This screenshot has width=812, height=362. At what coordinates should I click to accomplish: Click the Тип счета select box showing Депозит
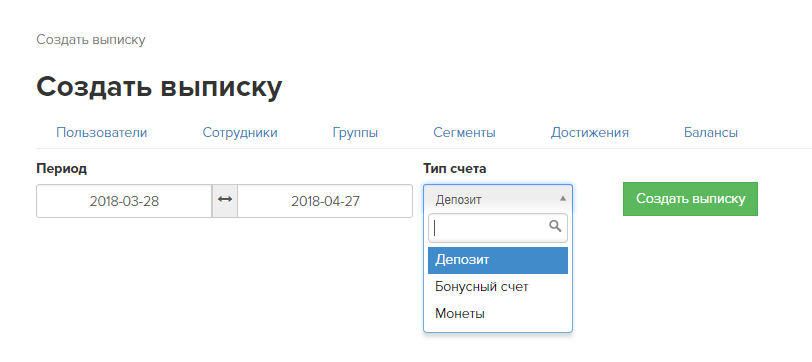(498, 199)
